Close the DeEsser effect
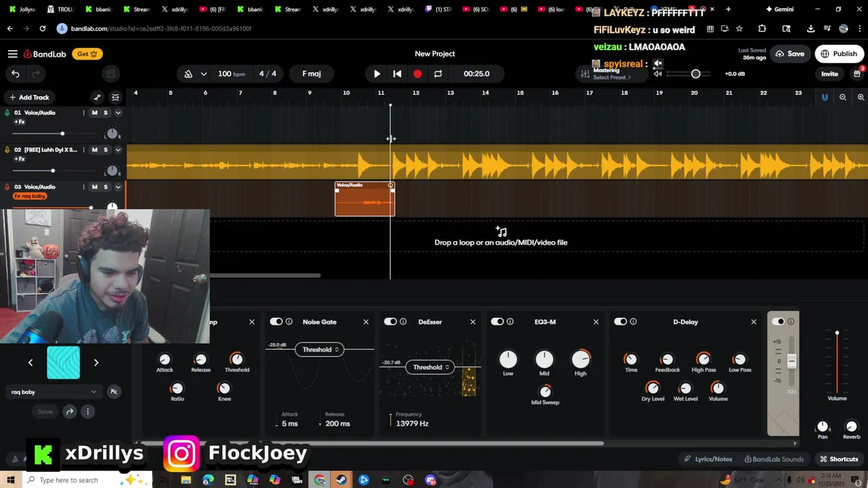 pos(473,322)
